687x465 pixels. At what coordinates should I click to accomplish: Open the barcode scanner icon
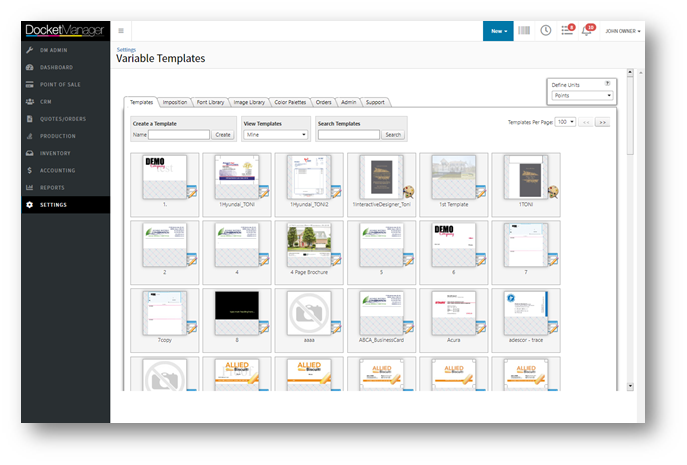coord(524,30)
